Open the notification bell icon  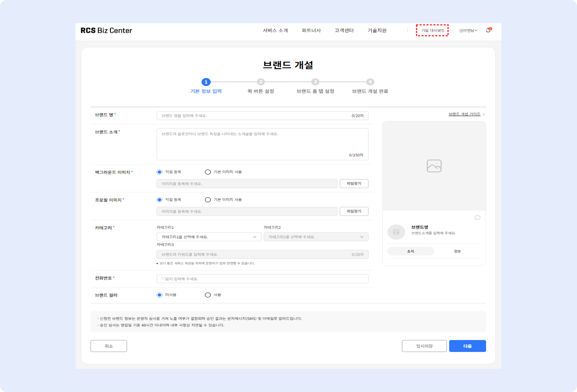tap(488, 30)
